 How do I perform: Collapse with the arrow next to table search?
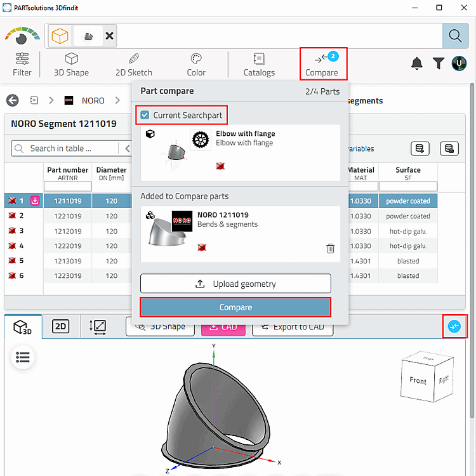pos(128,149)
